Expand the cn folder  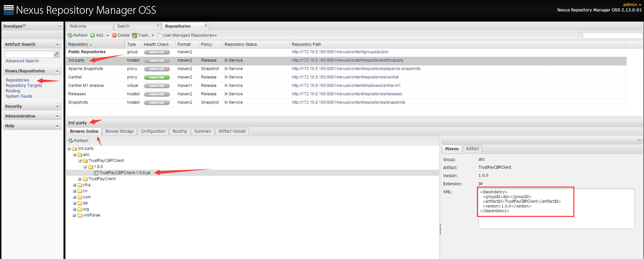tap(74, 191)
